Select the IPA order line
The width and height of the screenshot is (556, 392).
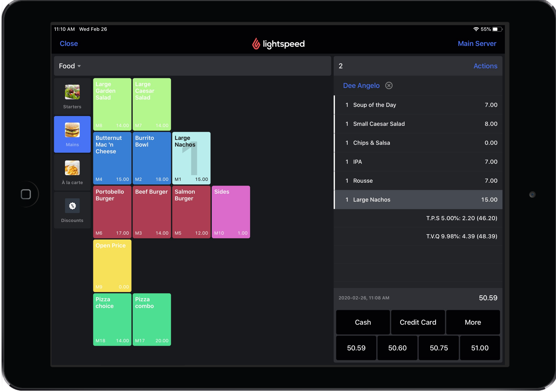(418, 162)
